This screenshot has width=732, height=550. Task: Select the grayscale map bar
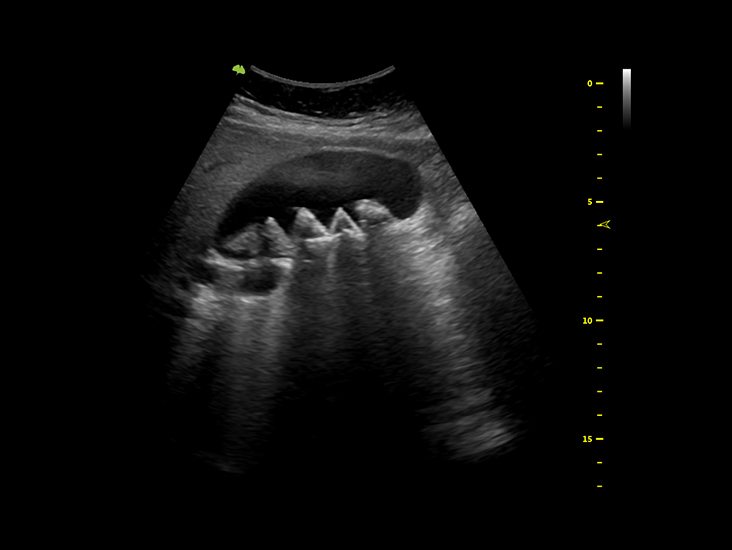click(627, 97)
